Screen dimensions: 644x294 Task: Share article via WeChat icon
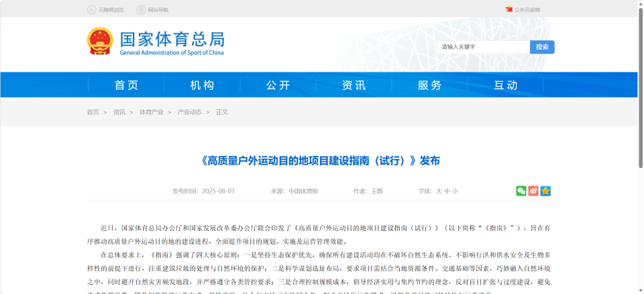click(x=521, y=191)
